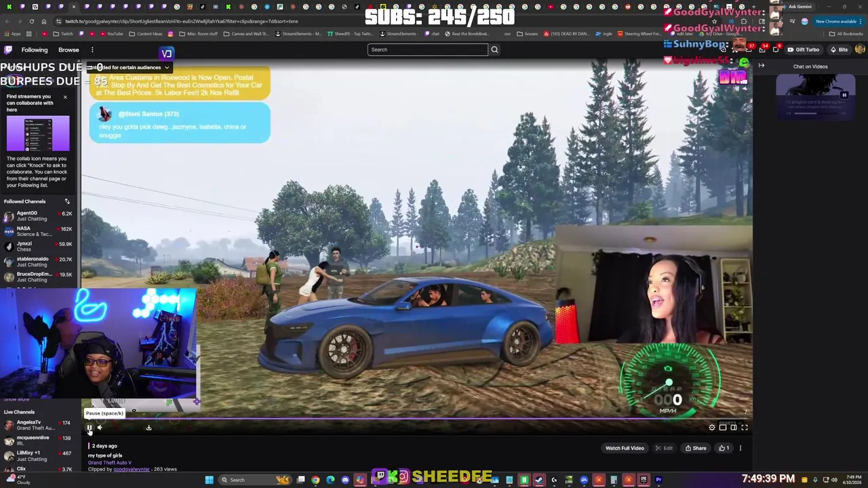
Task: Click the Twitch search magnifier button
Action: point(494,49)
